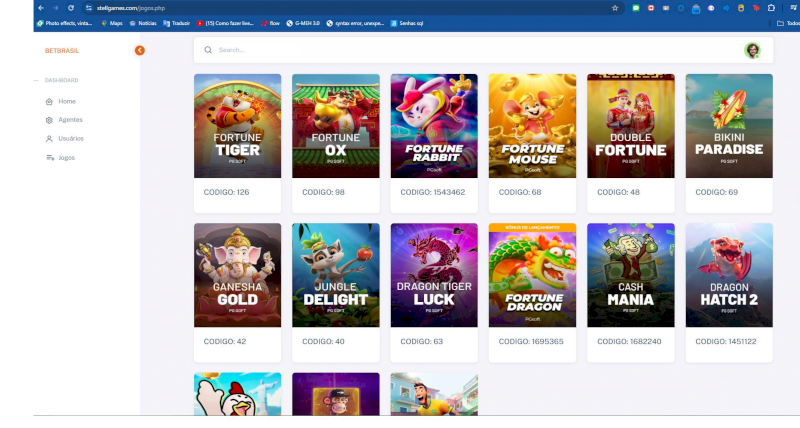
Task: Select the Fortune Mouse game thumbnail
Action: tap(532, 126)
